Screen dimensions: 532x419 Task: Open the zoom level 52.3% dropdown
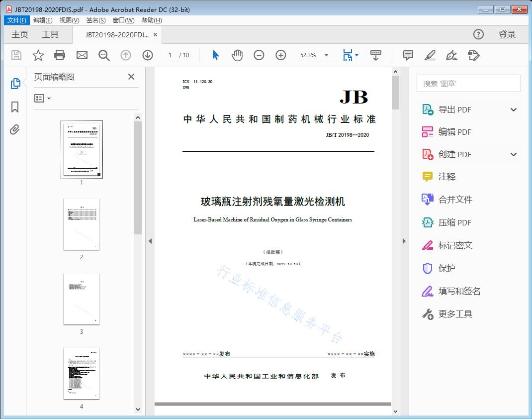(326, 55)
